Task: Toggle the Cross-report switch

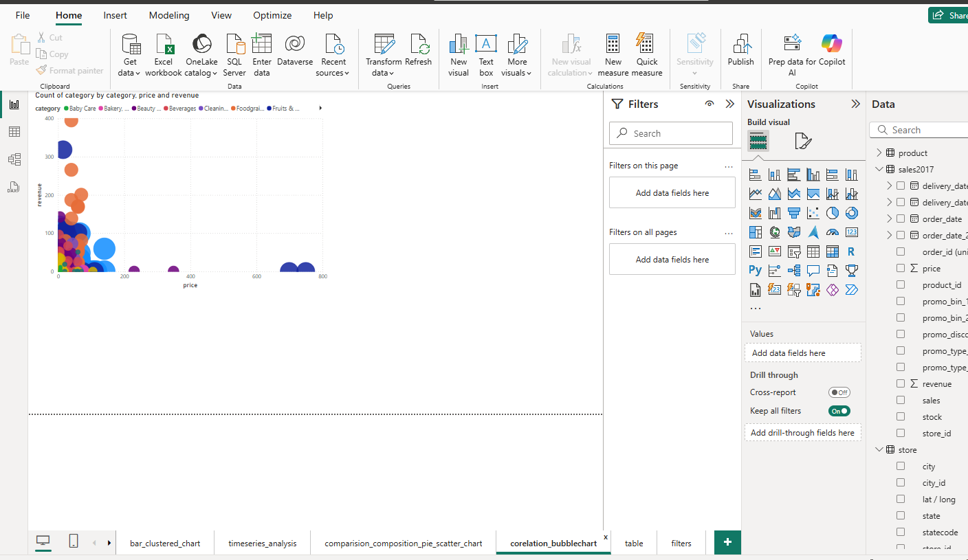Action: (839, 392)
